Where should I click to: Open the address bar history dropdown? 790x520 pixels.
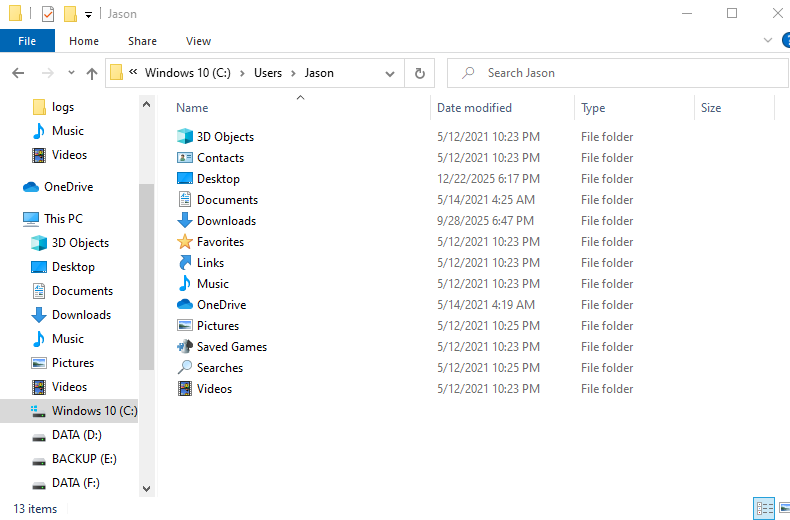click(x=389, y=74)
